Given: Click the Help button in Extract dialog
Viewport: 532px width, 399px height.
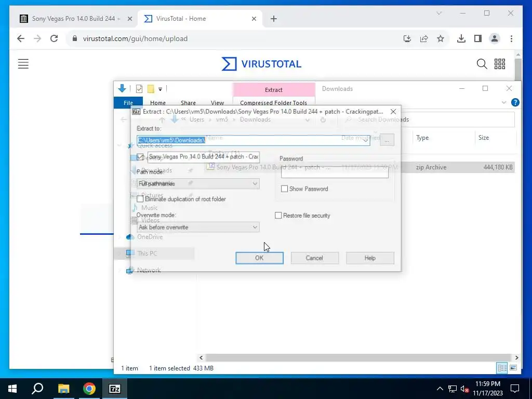Looking at the screenshot, I should coord(370,258).
